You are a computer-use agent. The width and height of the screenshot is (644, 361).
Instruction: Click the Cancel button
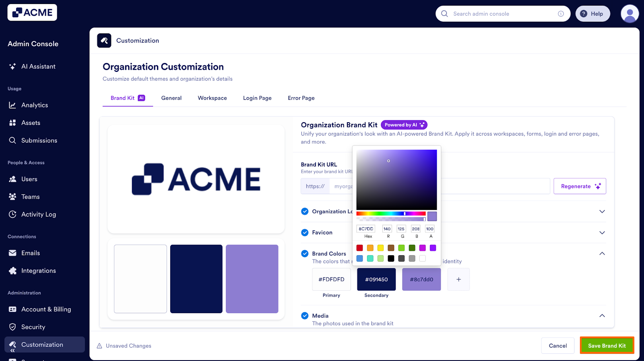(x=558, y=345)
